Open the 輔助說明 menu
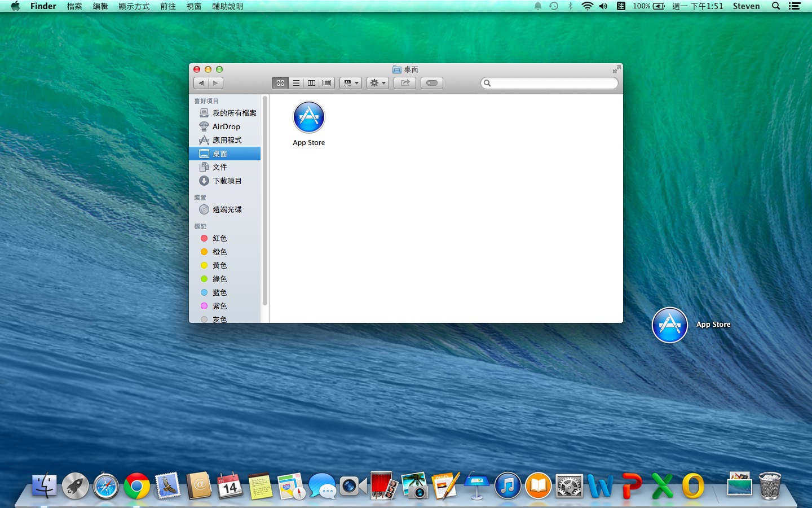The image size is (812, 508). [228, 6]
